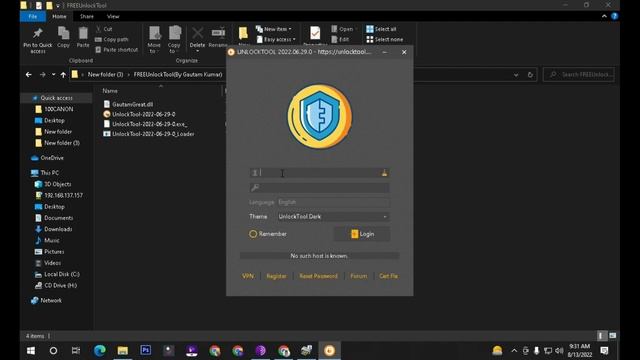640x360 pixels.
Task: Select UnlockTool-2022-06-29-0_Loader file
Action: point(149,134)
